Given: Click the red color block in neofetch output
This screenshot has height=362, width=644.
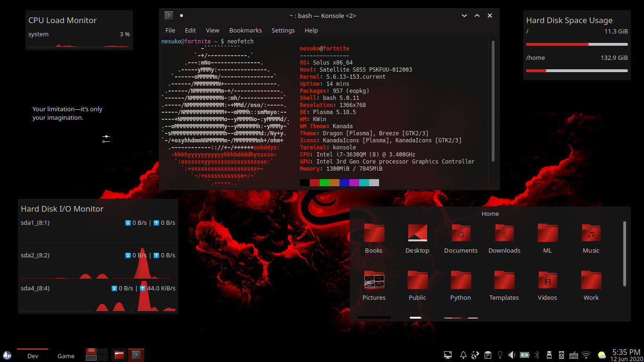Looking at the screenshot, I should point(314,182).
